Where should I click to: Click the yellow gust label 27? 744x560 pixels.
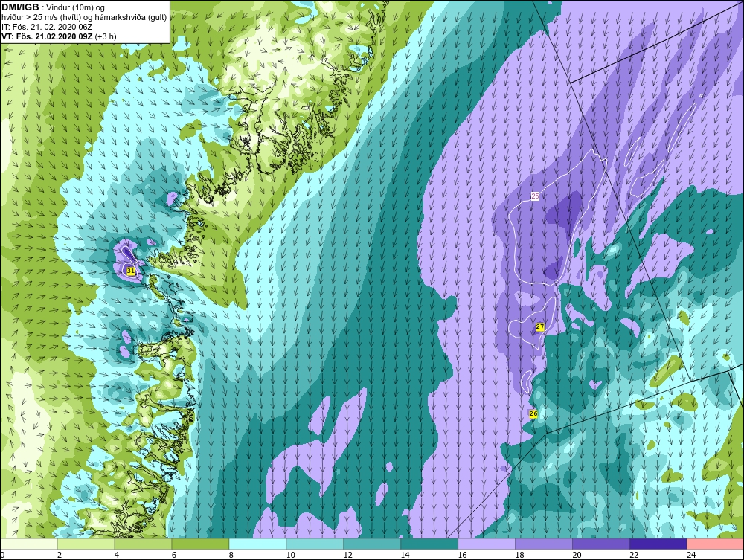coord(540,326)
